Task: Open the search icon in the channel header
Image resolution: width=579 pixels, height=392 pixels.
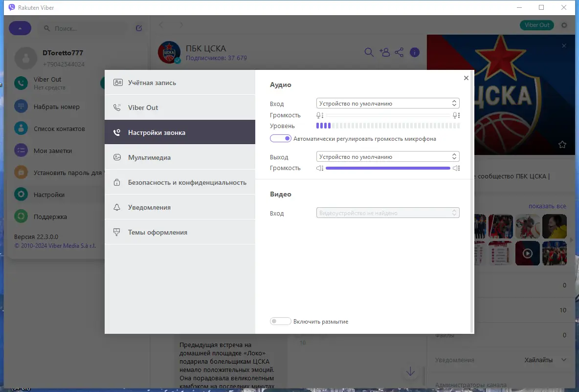Action: [369, 52]
